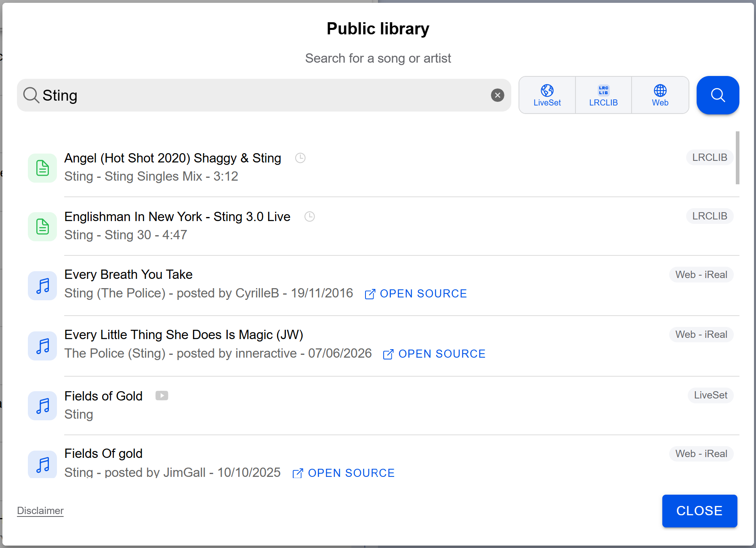The width and height of the screenshot is (756, 548).
Task: Click the lyrics document icon for Angel
Action: pyautogui.click(x=42, y=168)
